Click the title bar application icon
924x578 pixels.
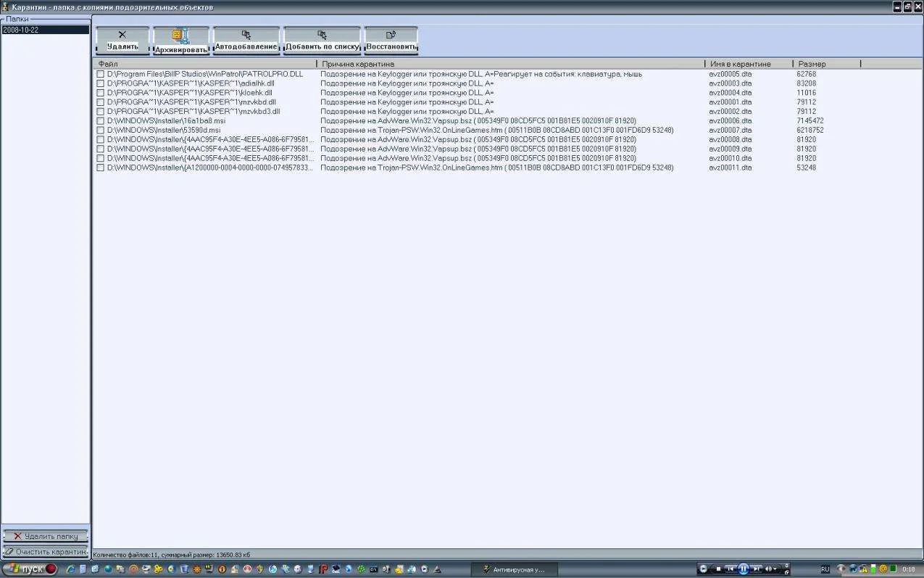pos(5,7)
